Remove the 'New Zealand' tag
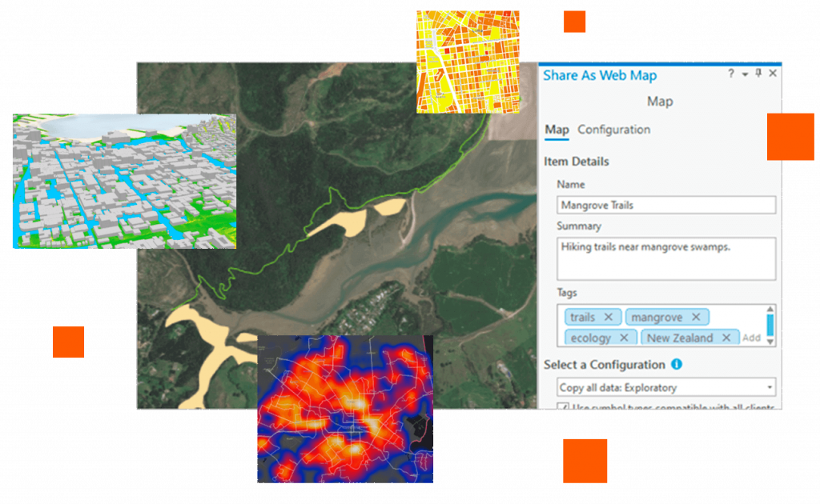 [x=726, y=338]
